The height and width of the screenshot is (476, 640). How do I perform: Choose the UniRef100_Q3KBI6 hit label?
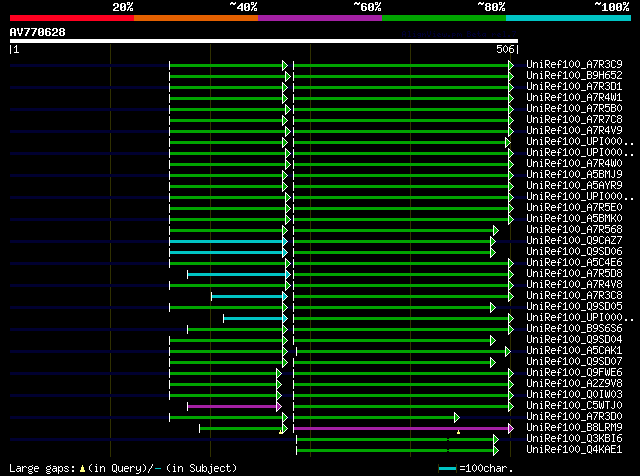[574, 439]
